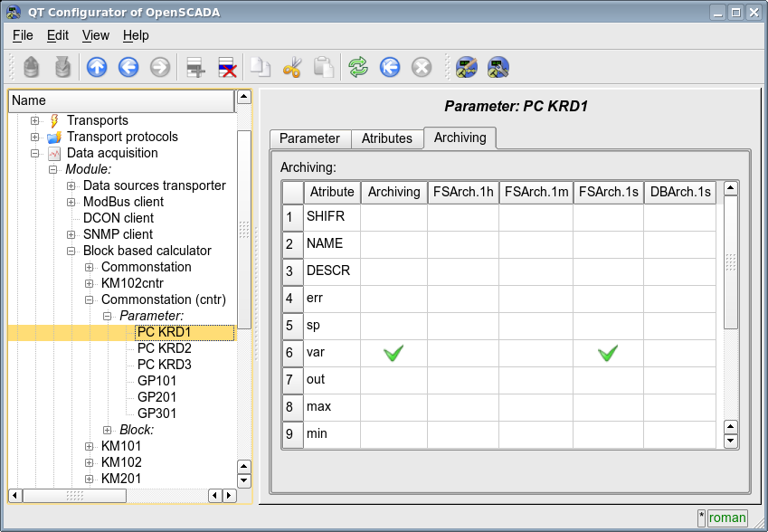The image size is (768, 532).
Task: Expand the KM101 tree node
Action: (x=90, y=446)
